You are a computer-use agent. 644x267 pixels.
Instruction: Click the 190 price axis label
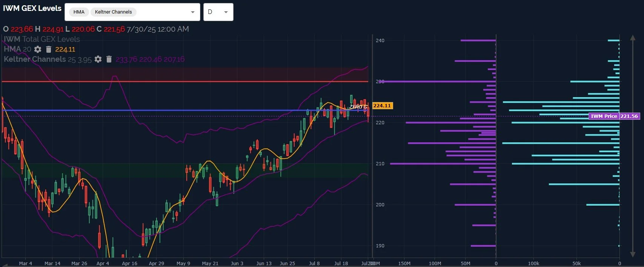point(380,246)
